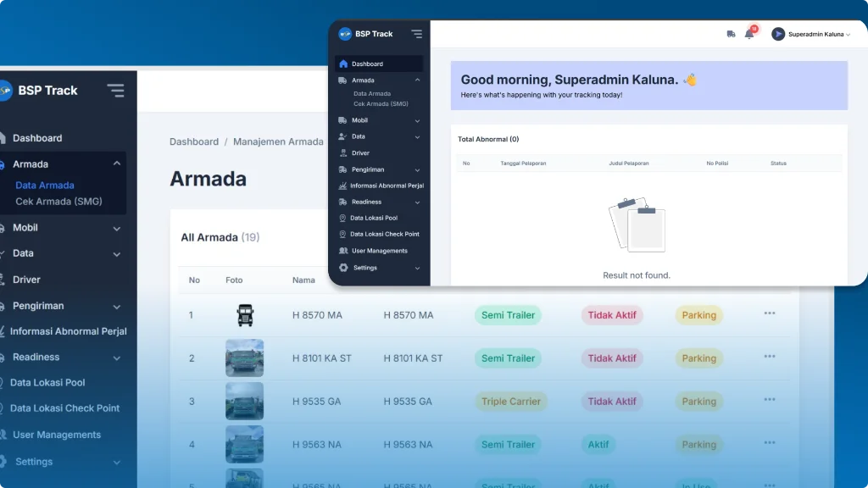The image size is (868, 488).
Task: Expand the Mobil section in the large sidebar
Action: pyautogui.click(x=117, y=228)
